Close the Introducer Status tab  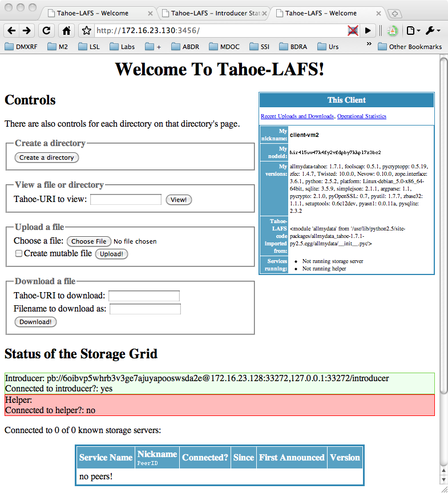click(264, 14)
